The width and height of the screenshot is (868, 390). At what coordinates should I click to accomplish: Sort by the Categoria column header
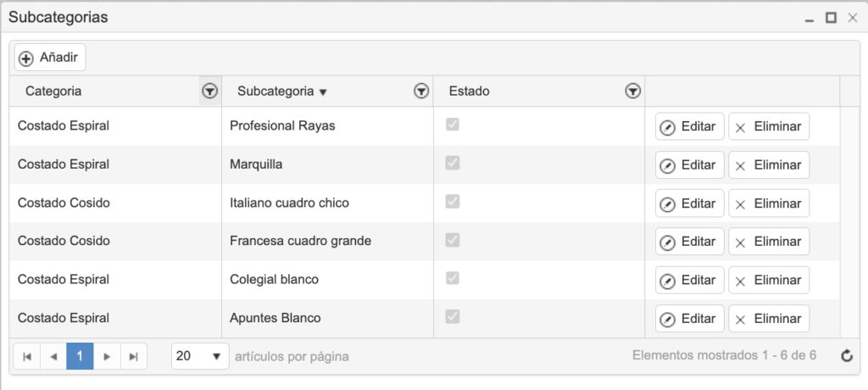point(53,92)
